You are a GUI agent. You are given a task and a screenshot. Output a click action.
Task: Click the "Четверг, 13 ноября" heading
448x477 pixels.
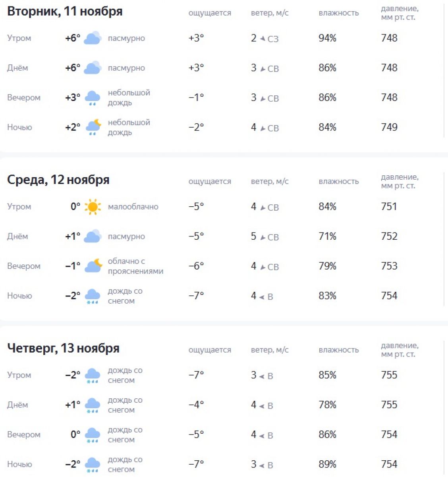(x=63, y=348)
